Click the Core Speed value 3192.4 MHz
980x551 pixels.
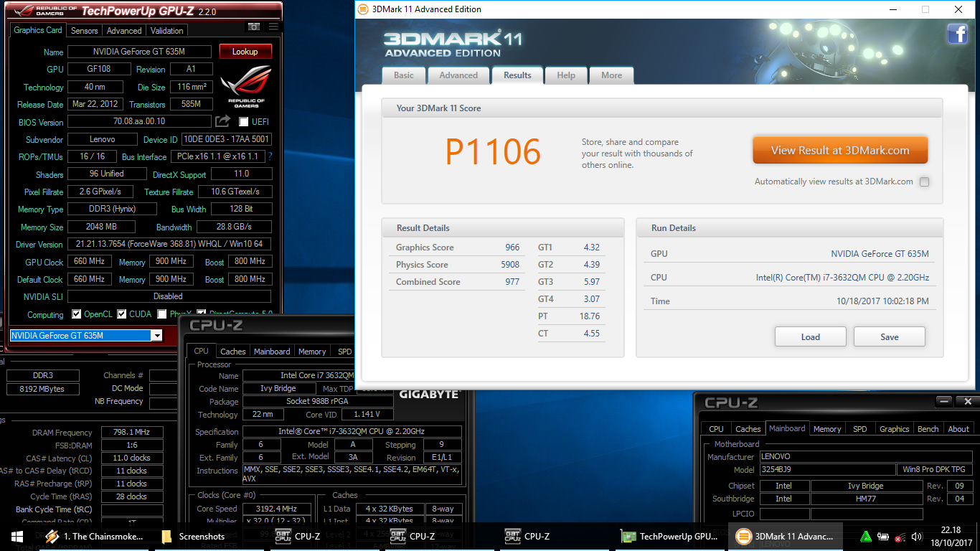point(277,509)
